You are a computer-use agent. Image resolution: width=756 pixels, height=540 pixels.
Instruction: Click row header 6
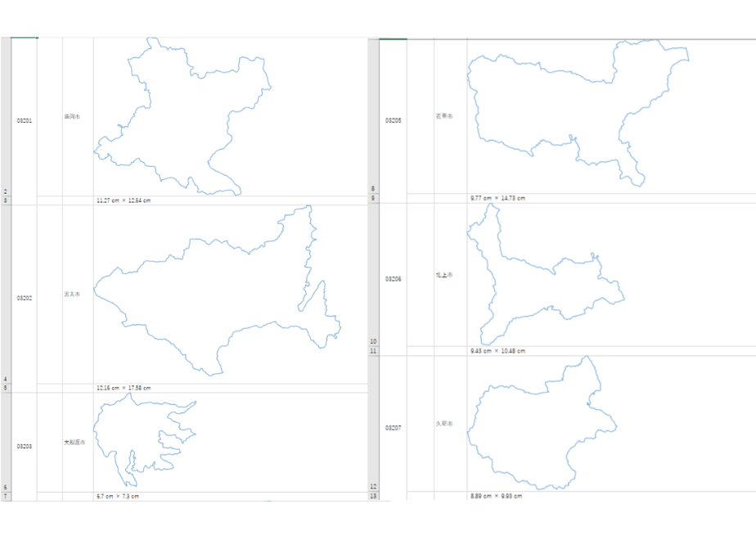click(x=5, y=443)
